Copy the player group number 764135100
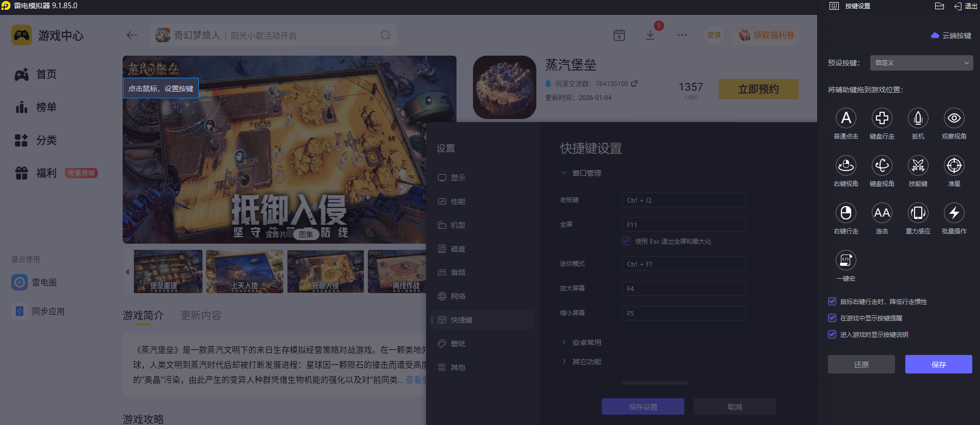 [x=634, y=83]
